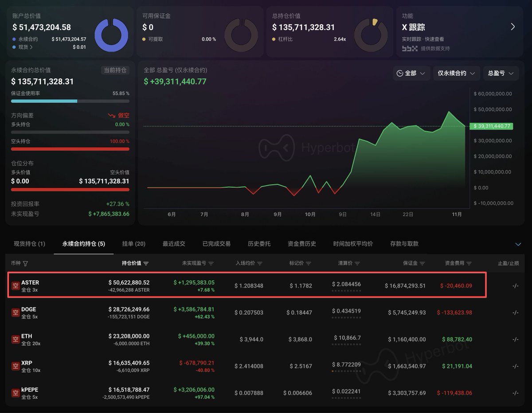Click the blue donut chart for 账户总价值

(x=111, y=35)
